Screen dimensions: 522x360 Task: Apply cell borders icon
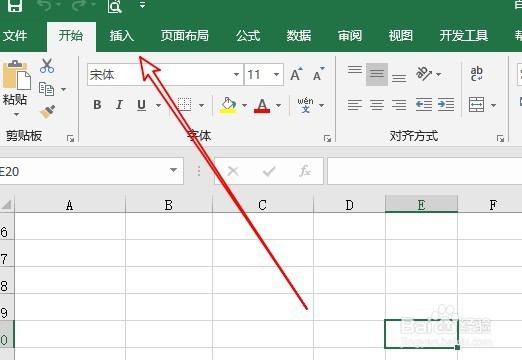pos(184,105)
